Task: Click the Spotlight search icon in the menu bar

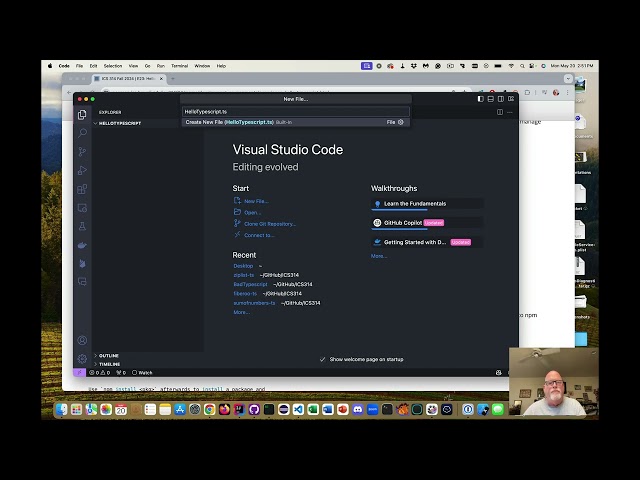Action: [522, 66]
